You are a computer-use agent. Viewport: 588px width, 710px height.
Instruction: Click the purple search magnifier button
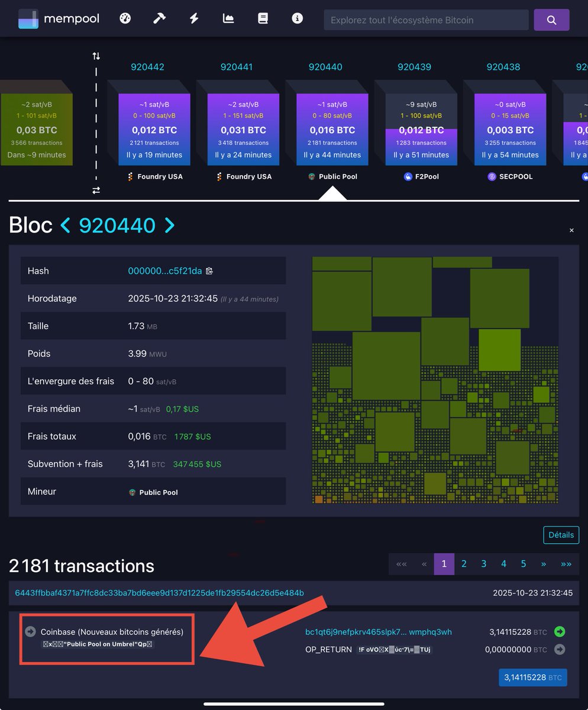[551, 20]
